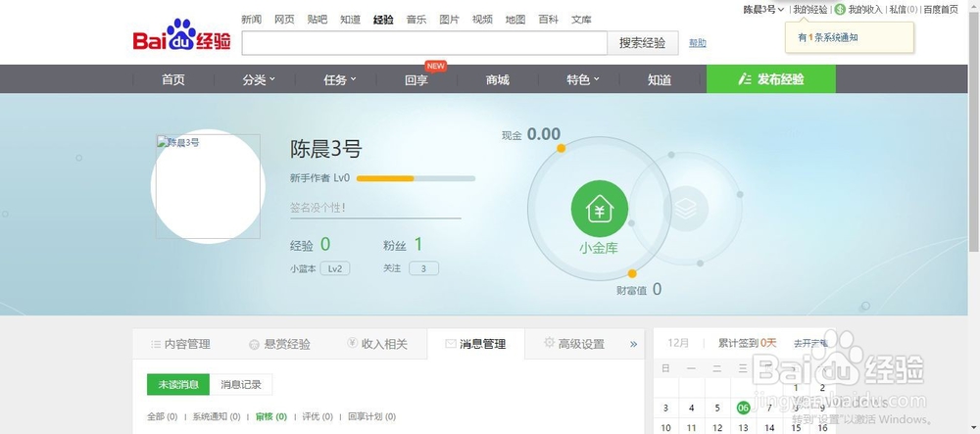980x434 pixels.
Task: Expand the 任务 navigation menu
Action: point(339,79)
